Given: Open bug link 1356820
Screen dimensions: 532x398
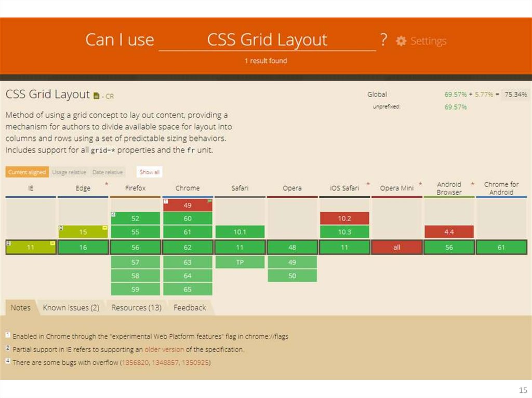Looking at the screenshot, I should click(135, 362).
